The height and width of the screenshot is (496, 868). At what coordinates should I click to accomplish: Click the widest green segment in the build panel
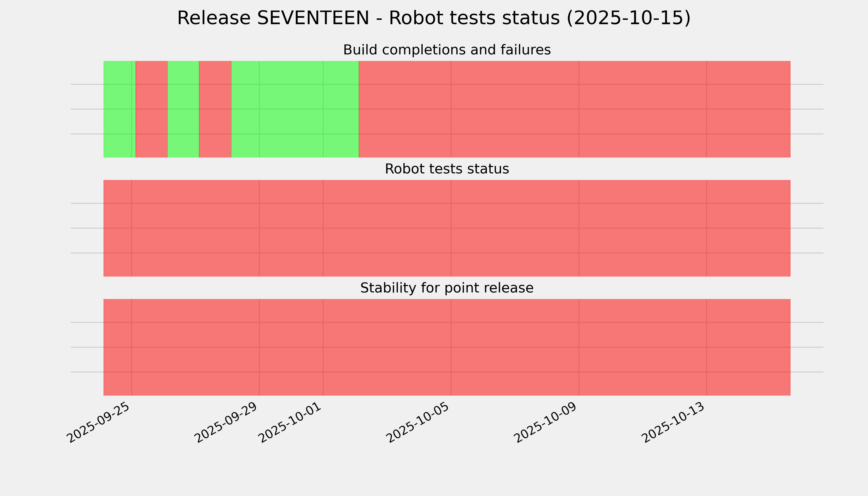point(295,109)
